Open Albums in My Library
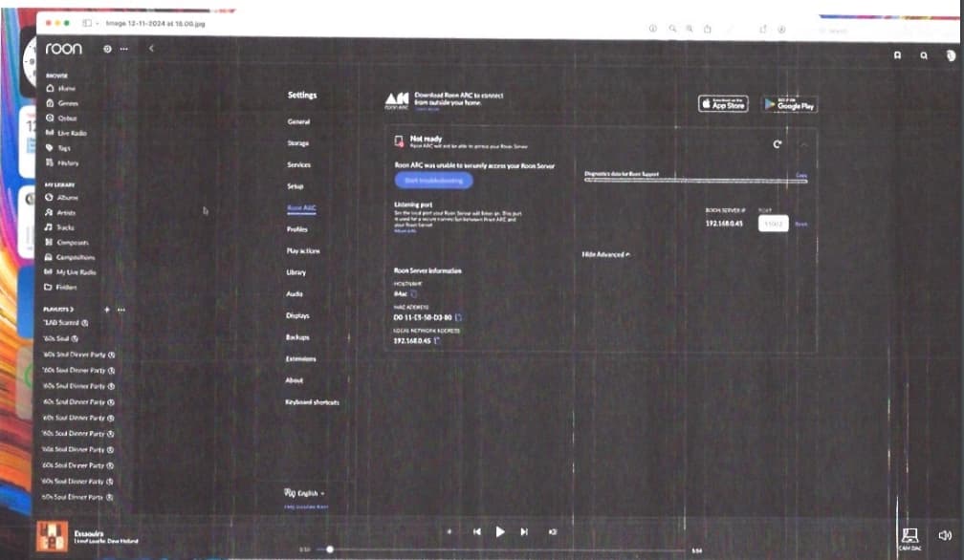 [61, 198]
